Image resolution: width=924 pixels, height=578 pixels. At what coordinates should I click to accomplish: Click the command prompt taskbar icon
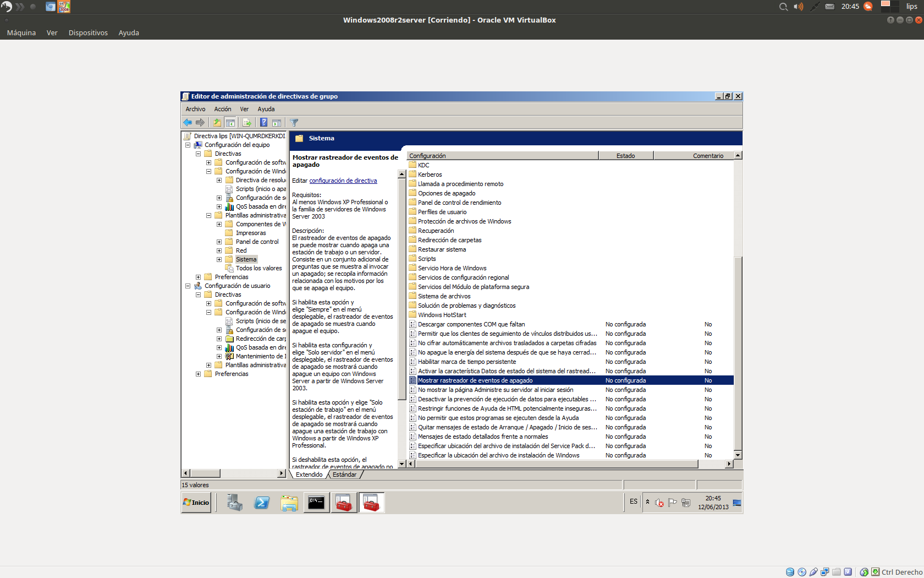click(x=316, y=503)
